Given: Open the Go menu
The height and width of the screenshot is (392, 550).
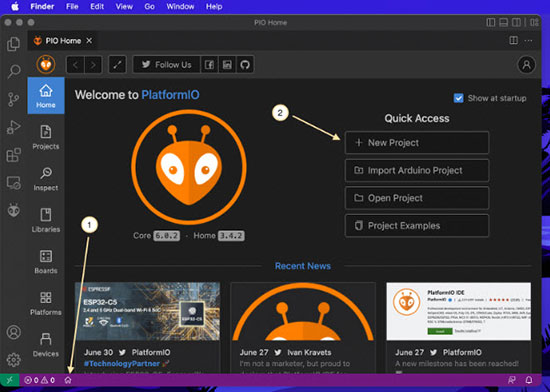Looking at the screenshot, I should [149, 7].
